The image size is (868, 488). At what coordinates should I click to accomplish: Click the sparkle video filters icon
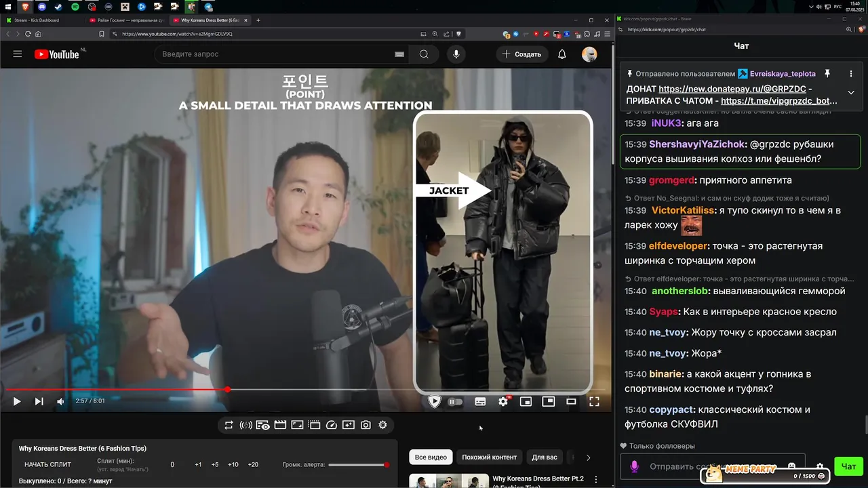tap(349, 425)
